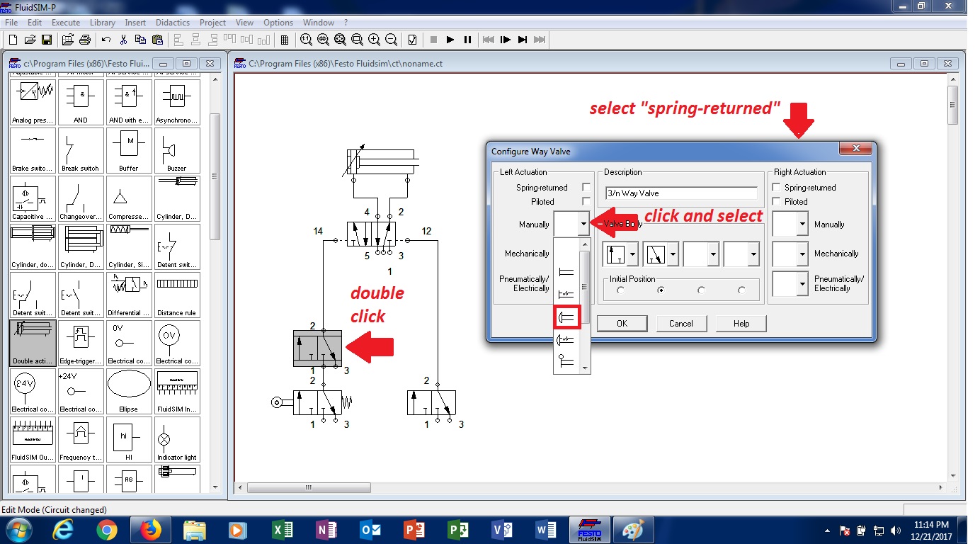The width and height of the screenshot is (980, 544).
Task: Choose the Analog pressure sensor library component
Action: tap(33, 102)
